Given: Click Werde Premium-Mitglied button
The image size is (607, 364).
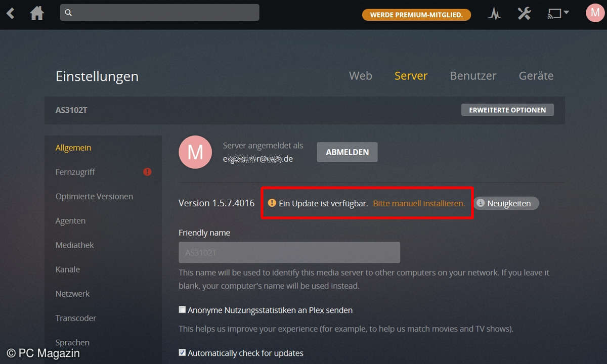Looking at the screenshot, I should (416, 15).
